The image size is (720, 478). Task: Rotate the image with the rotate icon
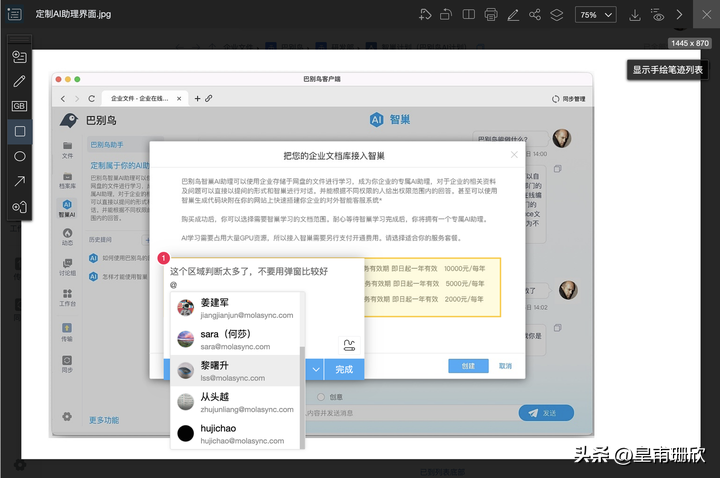pos(446,15)
